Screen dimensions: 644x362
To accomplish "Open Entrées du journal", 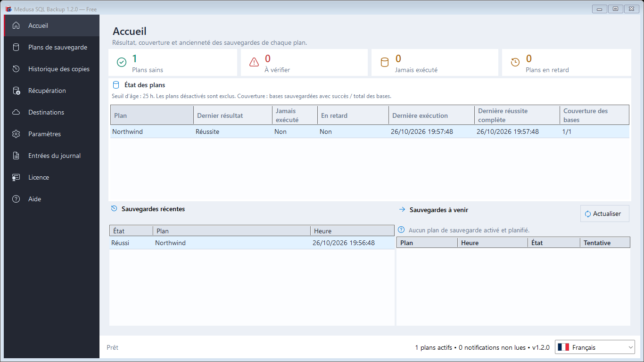I will [x=52, y=156].
